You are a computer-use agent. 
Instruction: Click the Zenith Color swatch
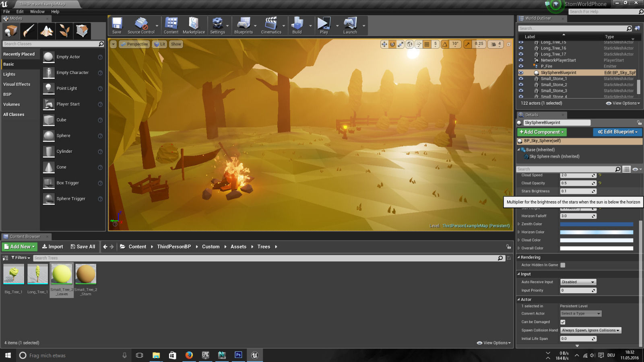click(x=597, y=224)
